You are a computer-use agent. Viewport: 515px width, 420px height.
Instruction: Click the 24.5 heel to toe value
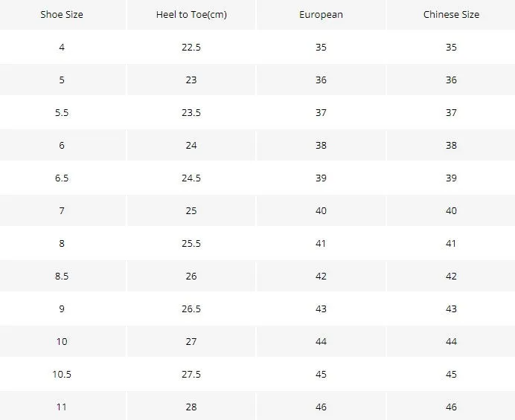191,178
